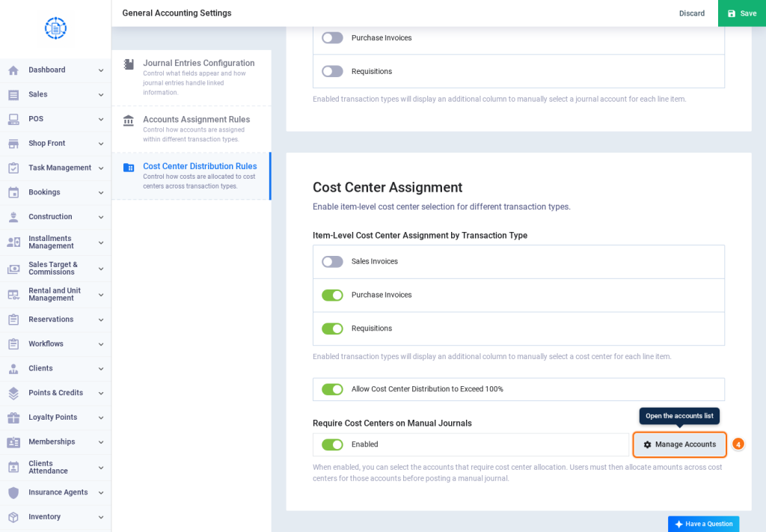Expand the POS chevron
The height and width of the screenshot is (532, 766).
[x=101, y=119]
